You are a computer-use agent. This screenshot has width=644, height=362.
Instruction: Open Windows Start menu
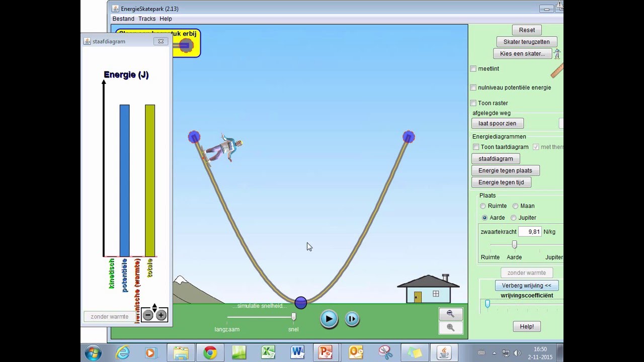coord(93,352)
